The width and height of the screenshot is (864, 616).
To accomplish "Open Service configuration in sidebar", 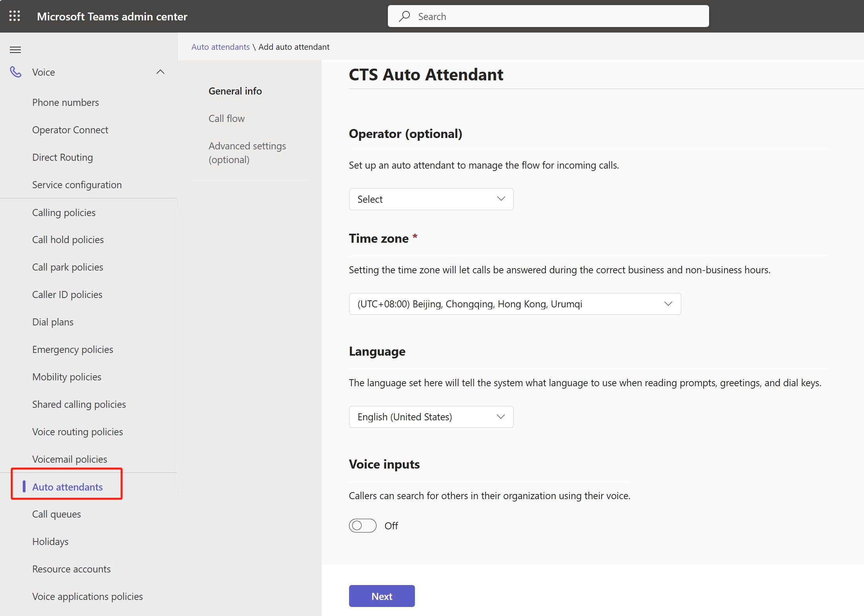I will click(77, 185).
